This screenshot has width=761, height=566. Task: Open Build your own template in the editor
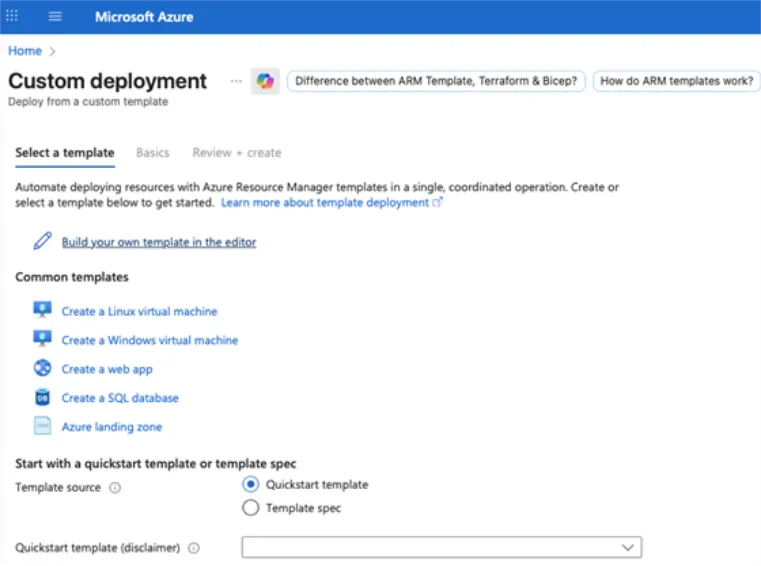(x=159, y=242)
